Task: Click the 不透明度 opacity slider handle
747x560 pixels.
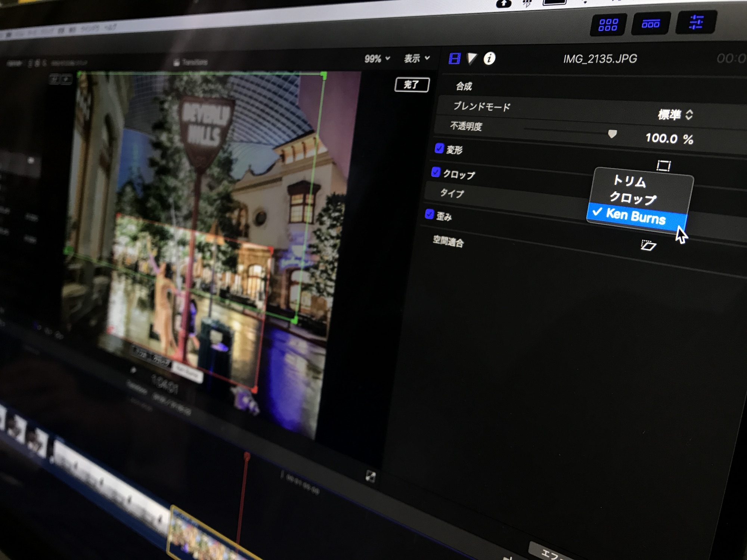Action: pos(612,134)
